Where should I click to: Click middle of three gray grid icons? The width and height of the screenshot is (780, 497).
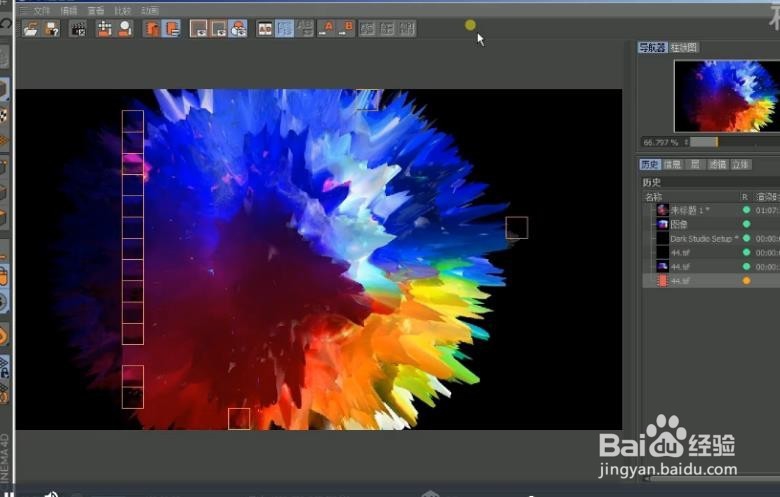tap(388, 29)
